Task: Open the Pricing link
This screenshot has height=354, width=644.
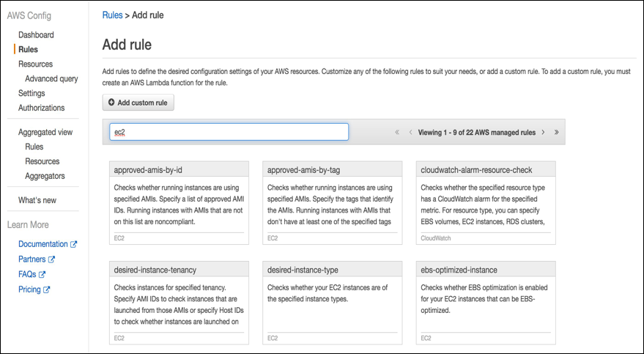Action: pos(29,290)
